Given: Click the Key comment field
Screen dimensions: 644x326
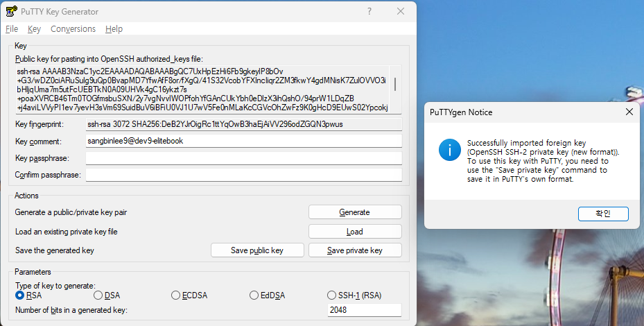Looking at the screenshot, I should click(x=243, y=141).
